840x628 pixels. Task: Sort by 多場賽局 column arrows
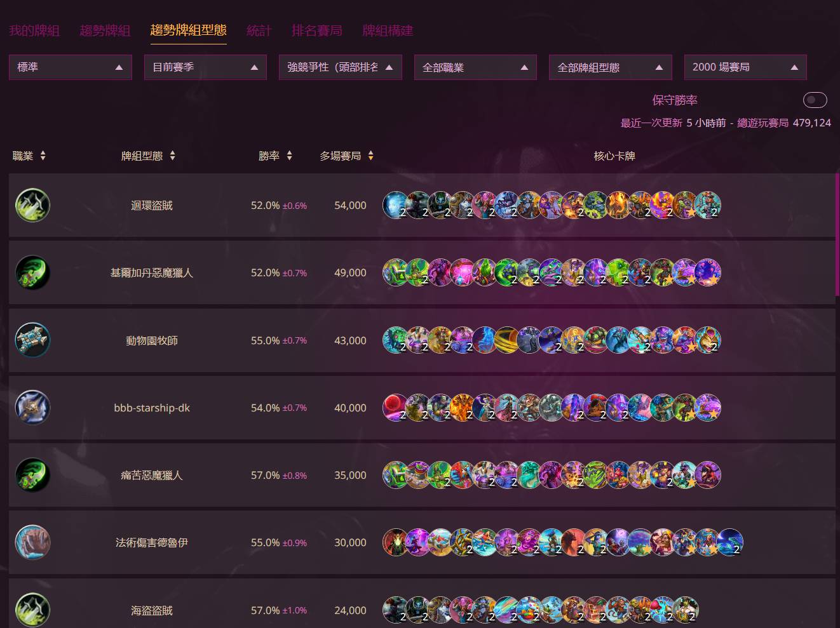[x=370, y=156]
